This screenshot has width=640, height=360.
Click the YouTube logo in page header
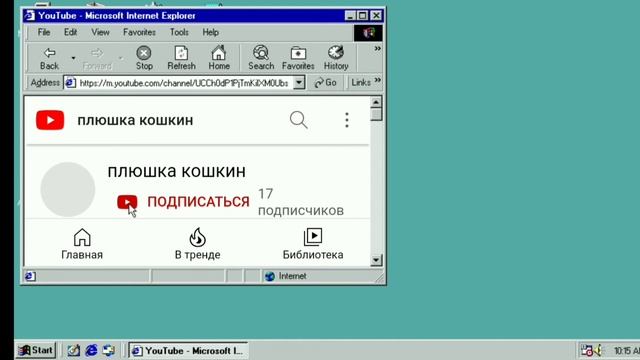pyautogui.click(x=50, y=120)
